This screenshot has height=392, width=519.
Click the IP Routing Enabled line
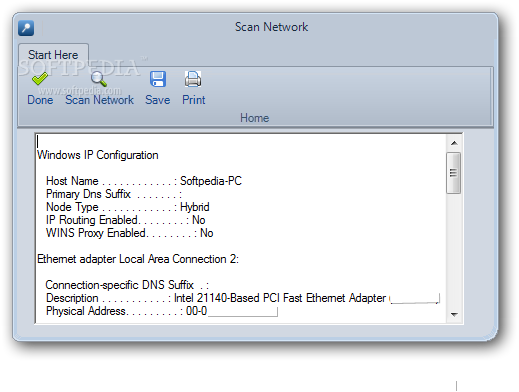[126, 220]
